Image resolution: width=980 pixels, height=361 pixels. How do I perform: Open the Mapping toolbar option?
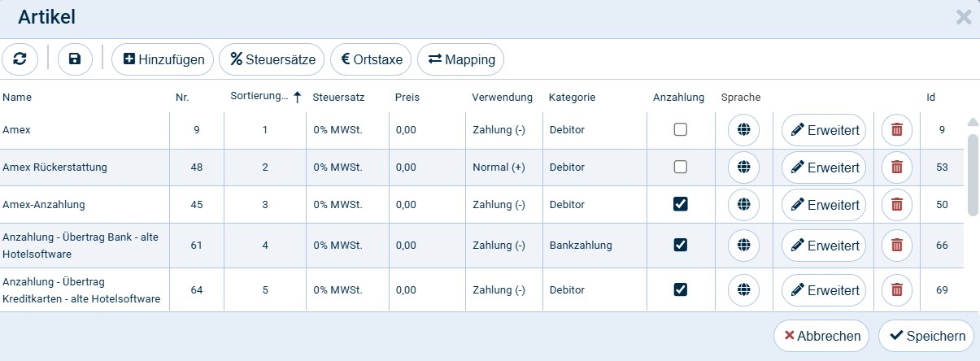pyautogui.click(x=461, y=59)
